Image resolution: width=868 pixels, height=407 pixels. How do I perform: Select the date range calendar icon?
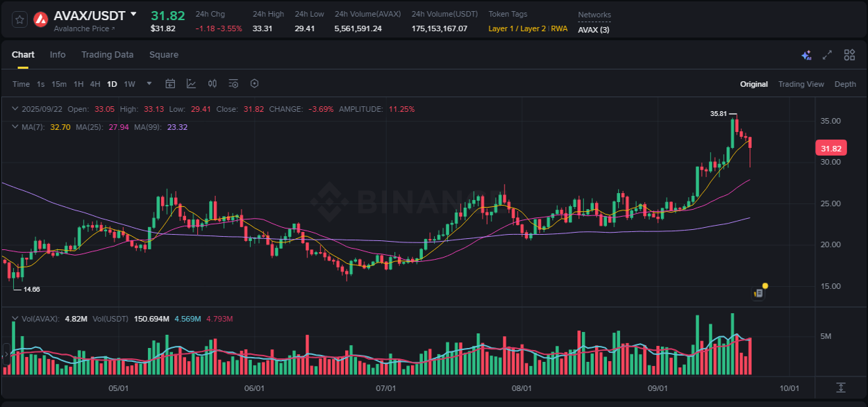coord(170,83)
